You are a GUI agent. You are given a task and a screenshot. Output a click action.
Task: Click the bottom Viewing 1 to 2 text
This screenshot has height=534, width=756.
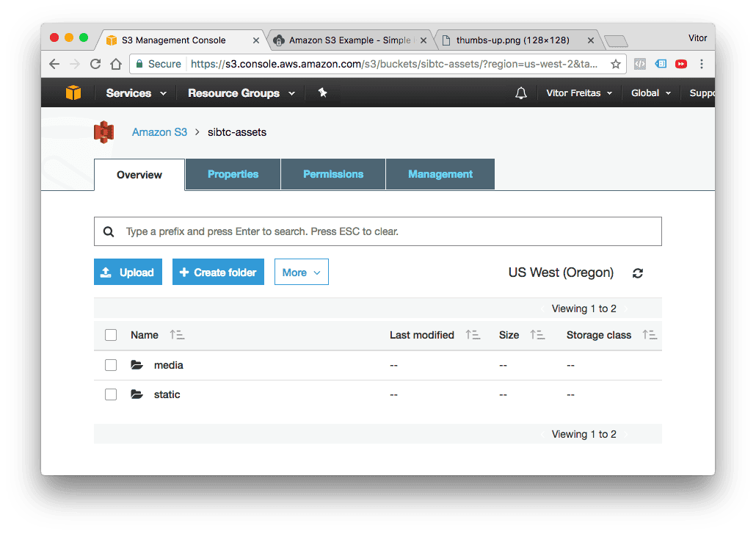584,434
